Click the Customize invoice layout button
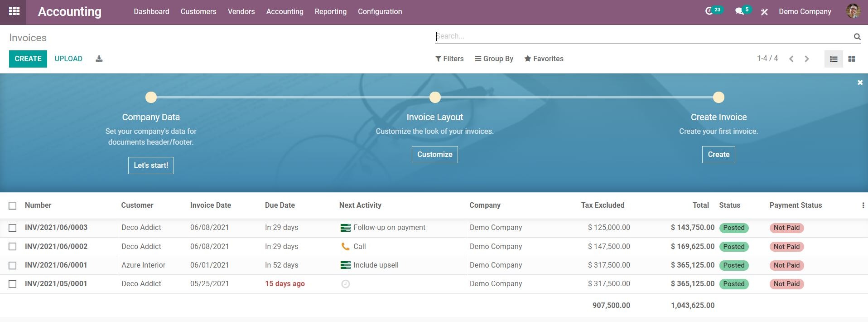Screen dimensions: 868x322 click(x=434, y=155)
